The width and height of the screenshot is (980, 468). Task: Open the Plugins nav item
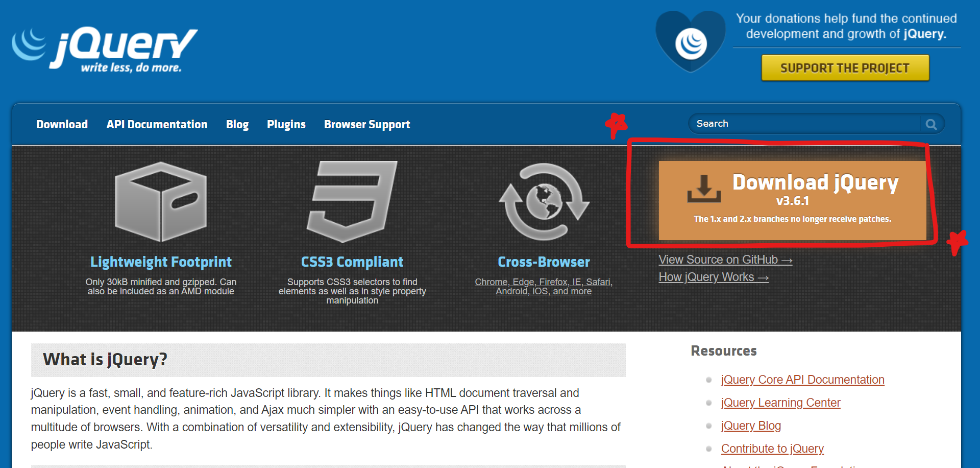[x=286, y=124]
